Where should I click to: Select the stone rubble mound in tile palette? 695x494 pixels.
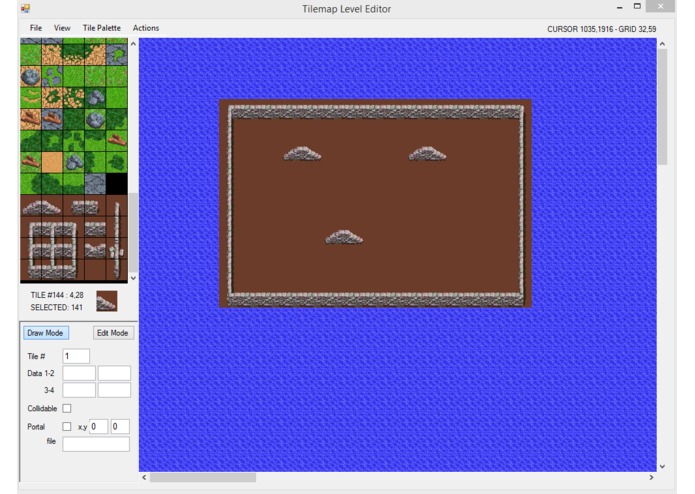(x=41, y=207)
